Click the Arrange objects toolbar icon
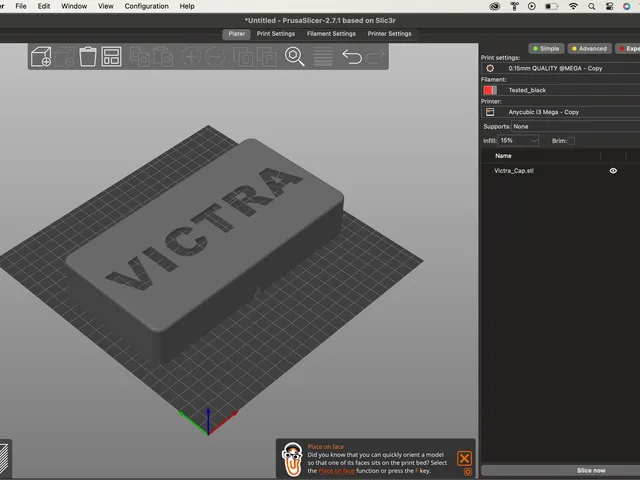The height and width of the screenshot is (480, 640). pyautogui.click(x=111, y=56)
